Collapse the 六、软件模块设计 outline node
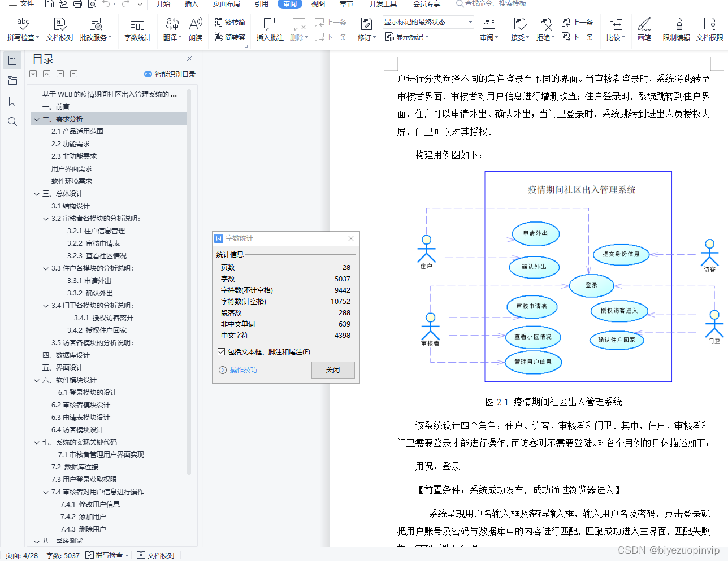Image resolution: width=728 pixels, height=561 pixels. (x=37, y=380)
